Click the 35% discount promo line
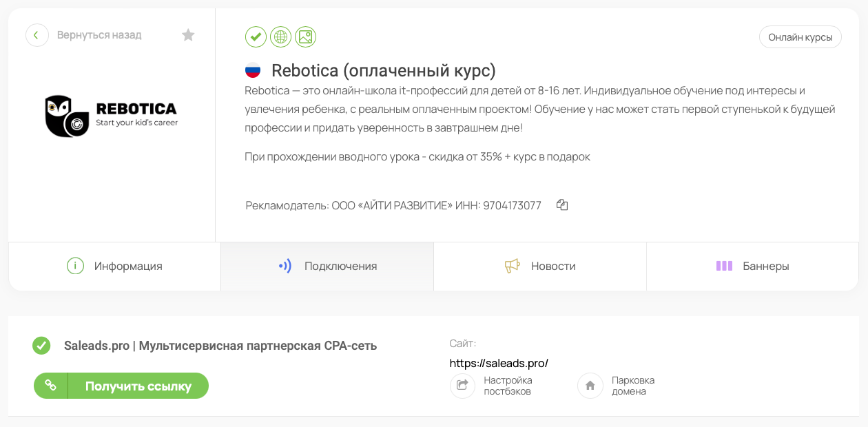 coord(417,156)
